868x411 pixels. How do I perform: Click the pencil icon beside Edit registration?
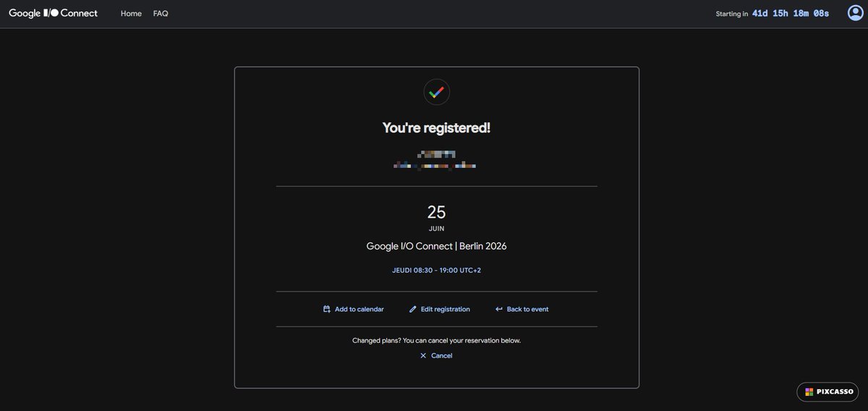(x=413, y=309)
